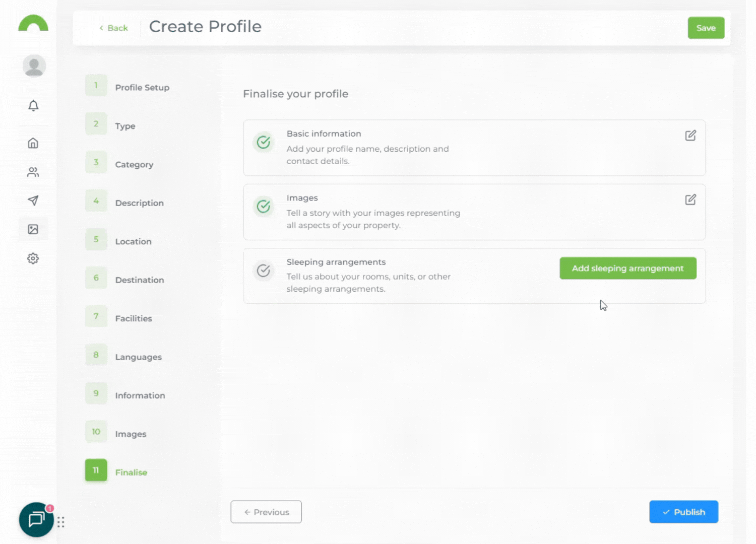Viewport: 756px width, 544px height.
Task: Click the Back link in header
Action: point(113,28)
